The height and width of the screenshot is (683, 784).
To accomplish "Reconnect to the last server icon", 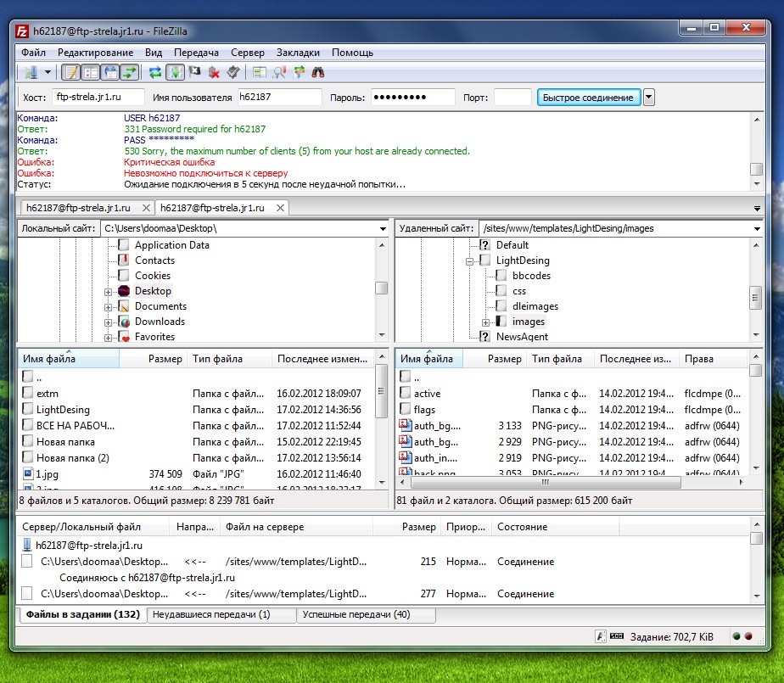I will [x=233, y=72].
